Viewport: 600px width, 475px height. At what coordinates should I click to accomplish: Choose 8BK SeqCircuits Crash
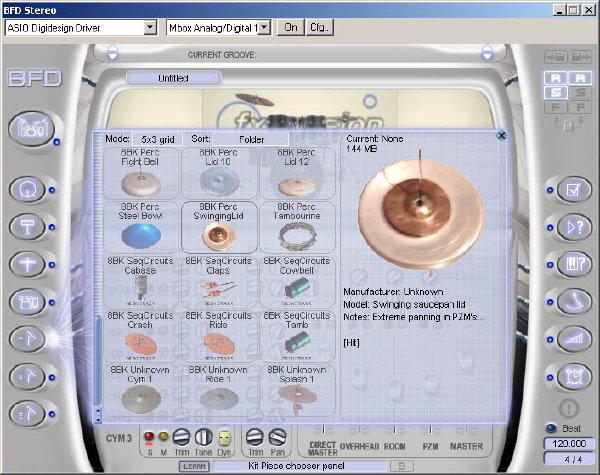click(141, 336)
